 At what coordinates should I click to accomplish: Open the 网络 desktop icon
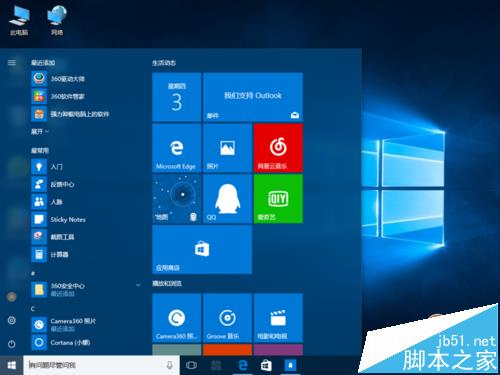point(57,20)
